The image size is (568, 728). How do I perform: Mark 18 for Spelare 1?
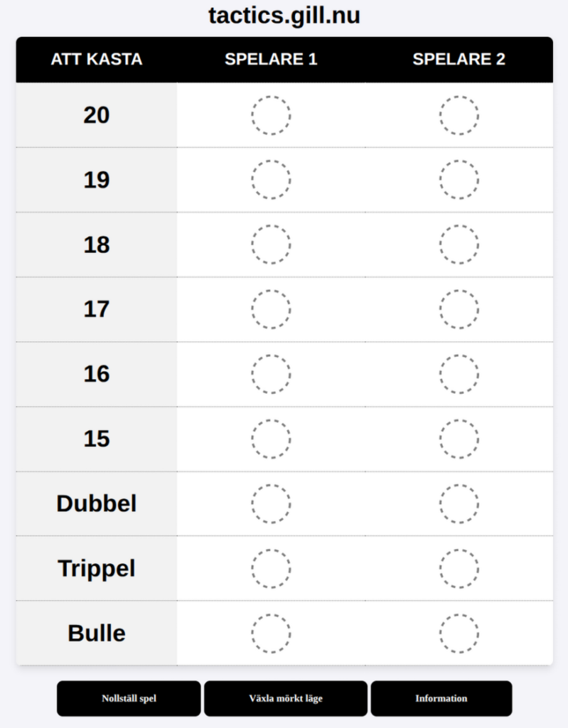[x=271, y=245]
